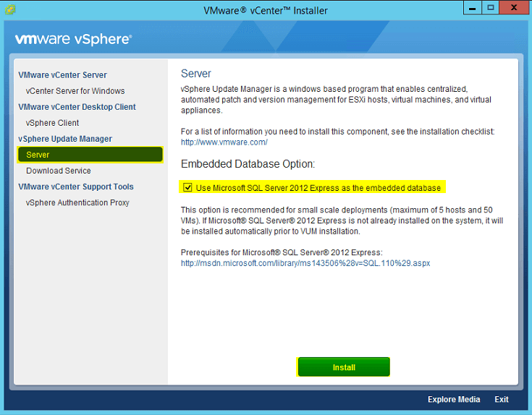Select vCenter Server for Windows
532x415 pixels.
pyautogui.click(x=75, y=91)
